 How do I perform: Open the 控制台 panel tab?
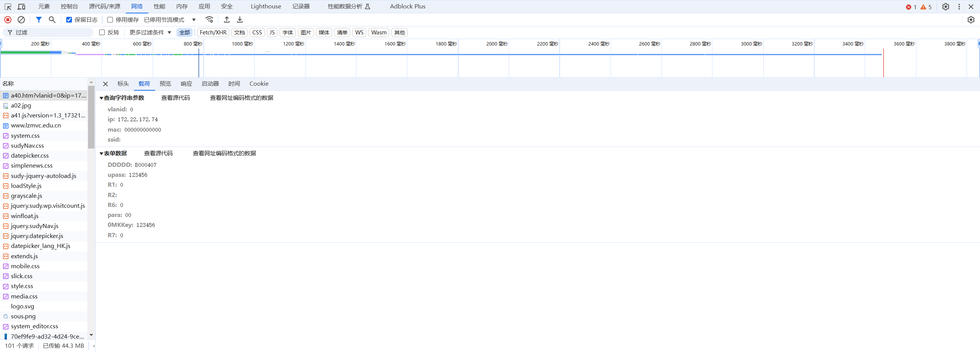(69, 7)
